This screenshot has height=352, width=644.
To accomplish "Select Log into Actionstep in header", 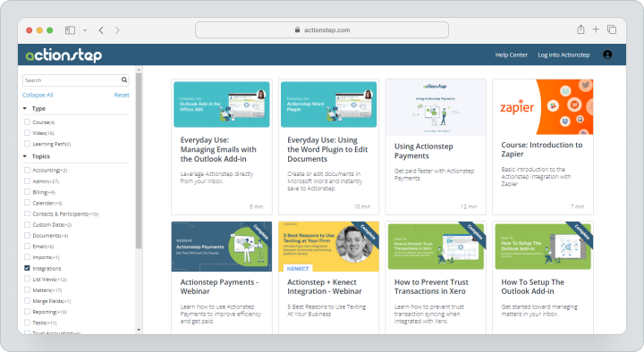I will (563, 54).
